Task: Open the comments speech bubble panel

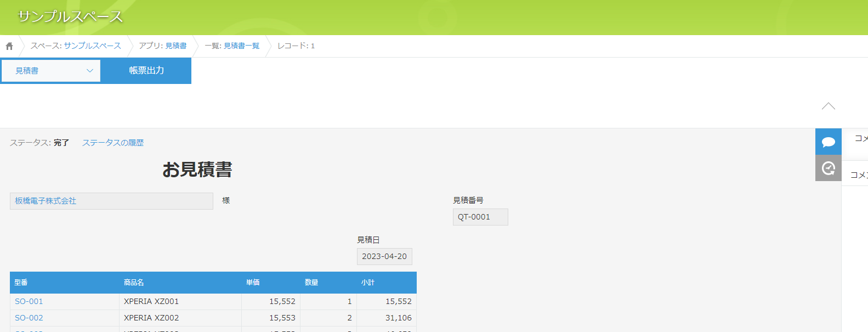Action: click(x=828, y=142)
